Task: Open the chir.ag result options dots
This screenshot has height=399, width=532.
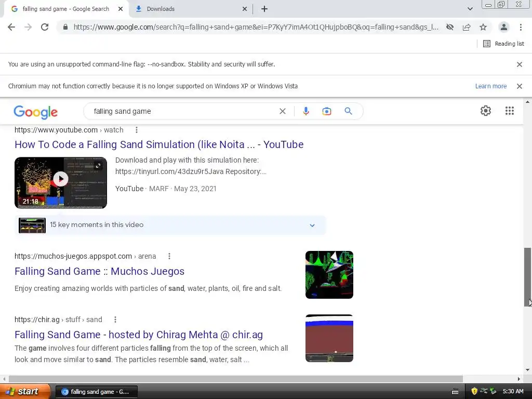Action: point(115,320)
